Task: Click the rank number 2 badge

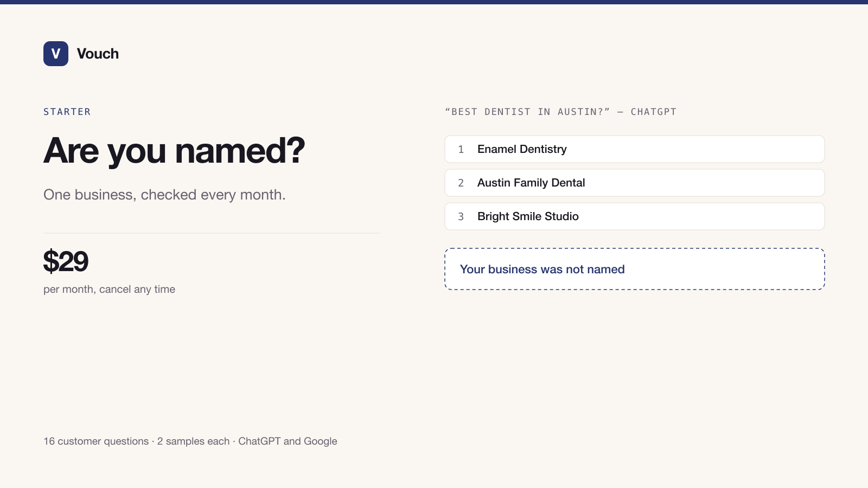Action: 461,183
